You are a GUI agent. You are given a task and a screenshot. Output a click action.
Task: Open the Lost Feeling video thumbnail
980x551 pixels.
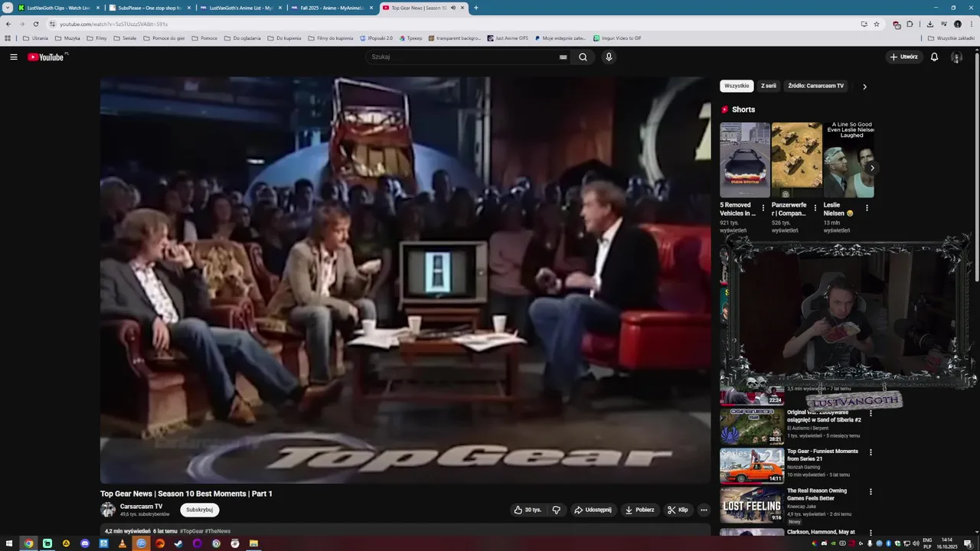click(752, 504)
